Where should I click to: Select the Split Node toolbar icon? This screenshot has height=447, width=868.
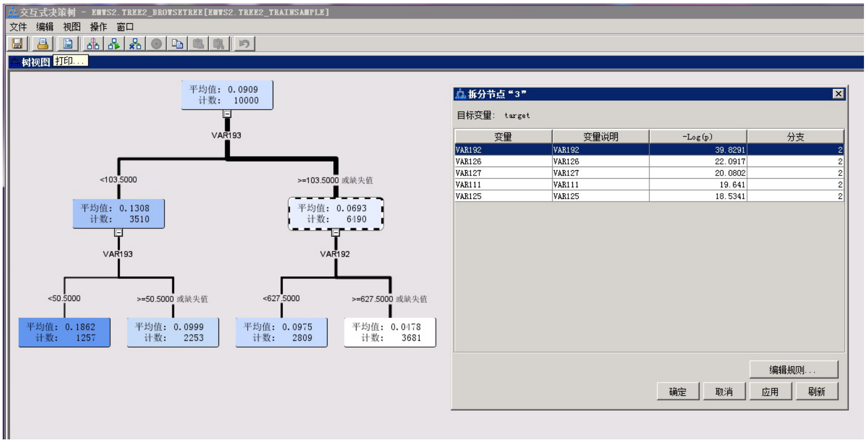(93, 43)
